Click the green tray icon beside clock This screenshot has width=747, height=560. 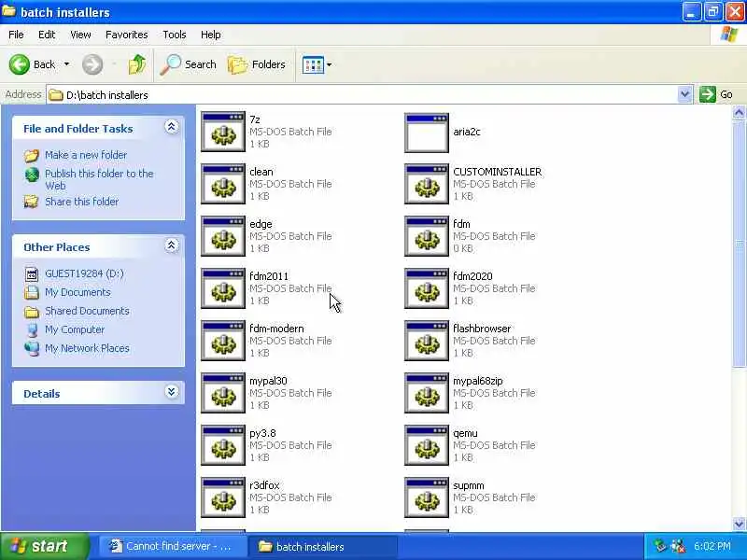pos(660,546)
